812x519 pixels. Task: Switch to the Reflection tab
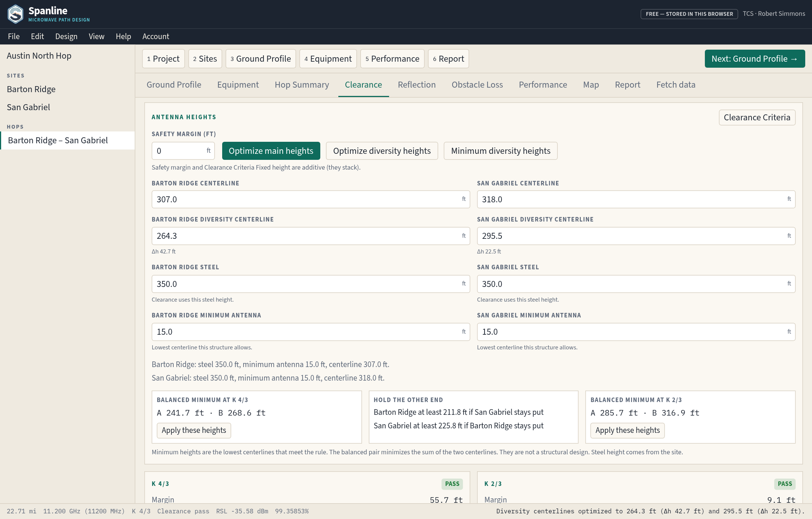(417, 85)
